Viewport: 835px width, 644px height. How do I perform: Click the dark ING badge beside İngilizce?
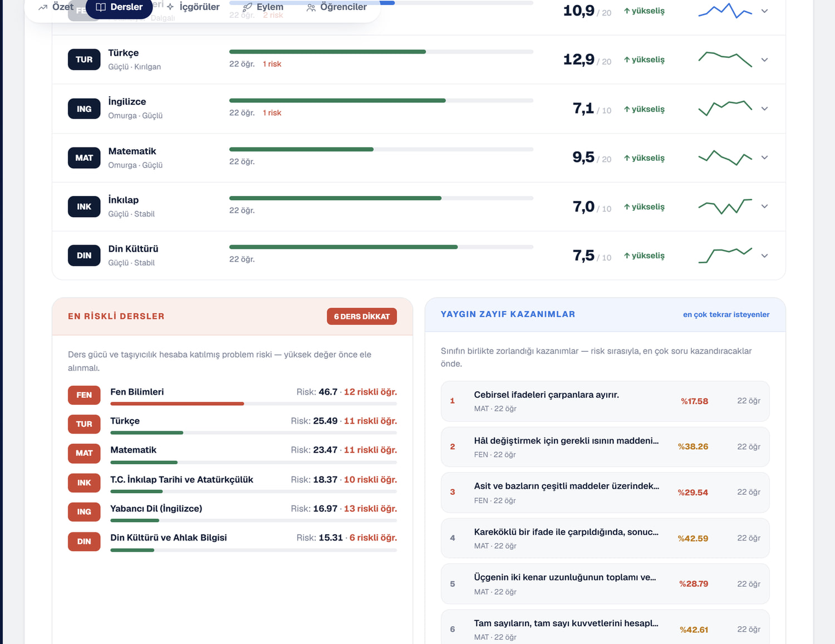[x=84, y=109]
